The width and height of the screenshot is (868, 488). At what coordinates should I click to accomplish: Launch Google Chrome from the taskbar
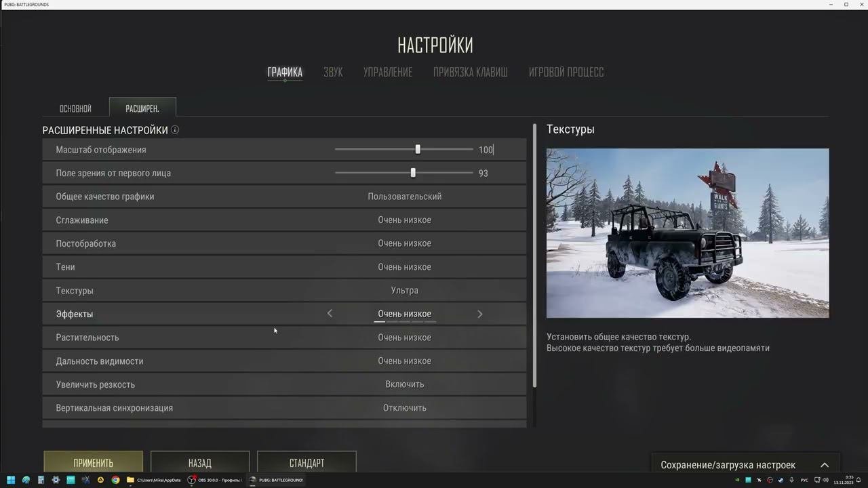pyautogui.click(x=115, y=480)
